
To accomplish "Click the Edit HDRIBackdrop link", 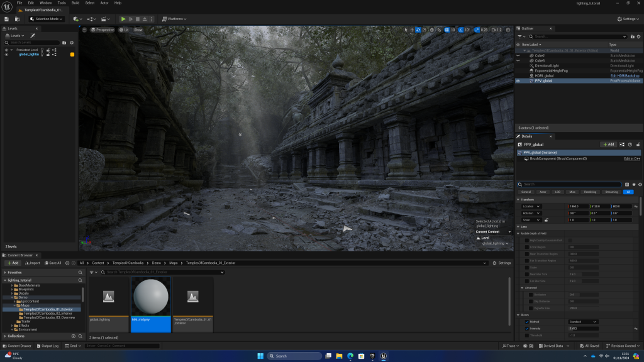I will click(x=625, y=76).
